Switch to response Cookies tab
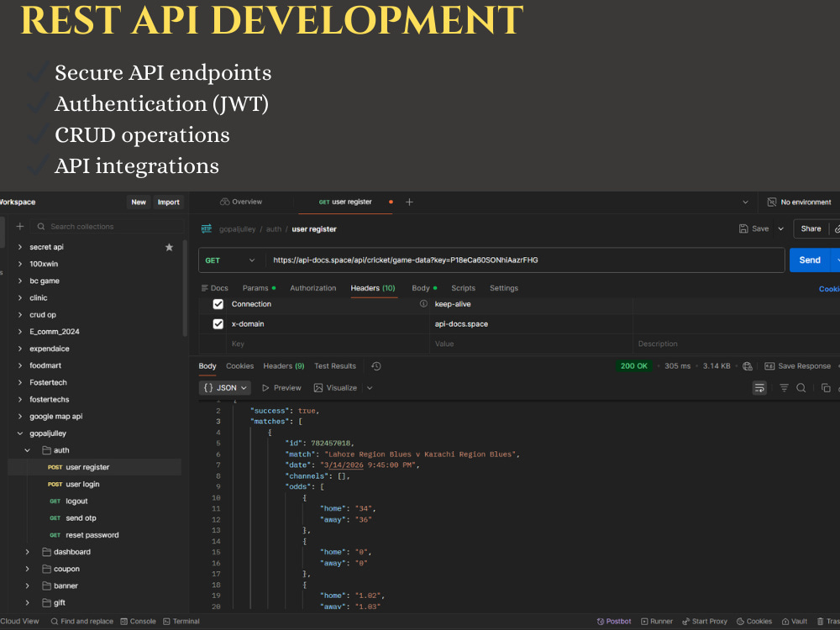Image resolution: width=840 pixels, height=630 pixels. coord(240,366)
